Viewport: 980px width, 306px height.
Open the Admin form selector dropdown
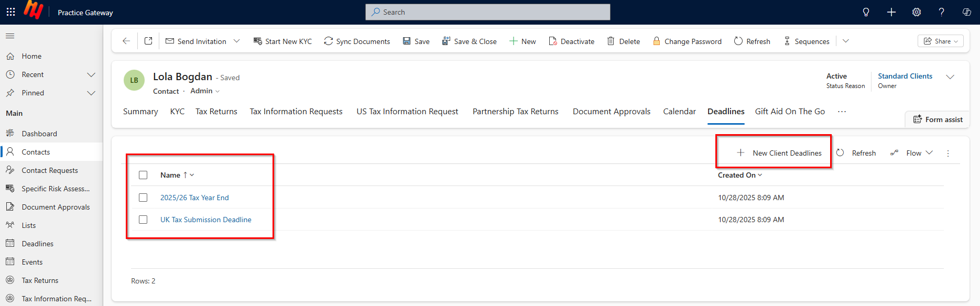click(205, 91)
